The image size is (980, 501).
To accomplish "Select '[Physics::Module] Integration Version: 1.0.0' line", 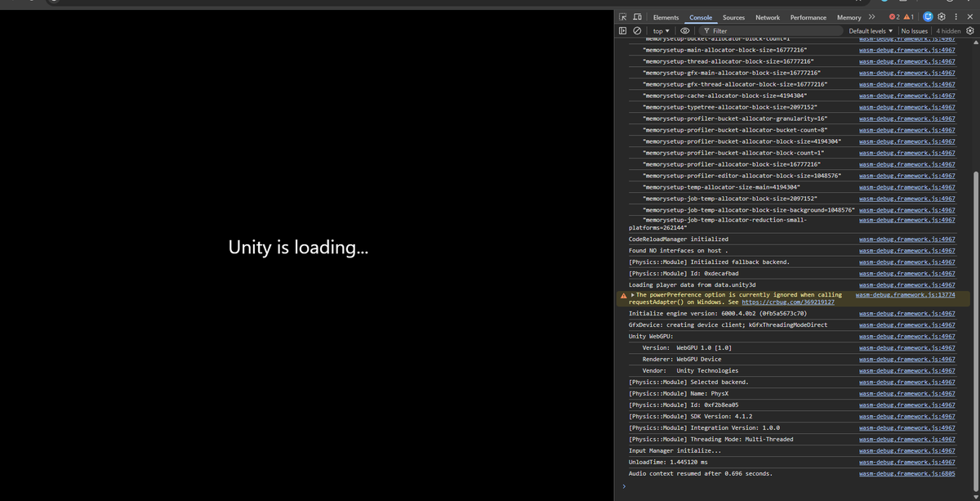I will tap(704, 427).
